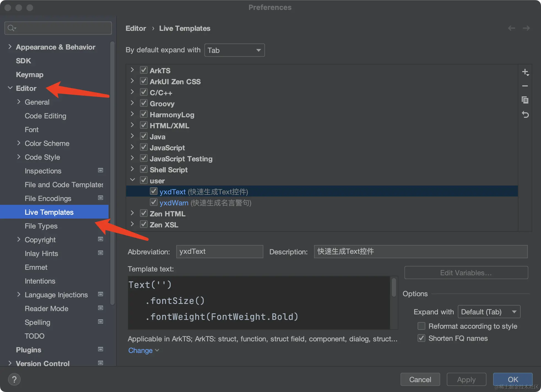Disable the yxdWarn template checkbox
Viewport: 541px width, 392px height.
click(153, 202)
